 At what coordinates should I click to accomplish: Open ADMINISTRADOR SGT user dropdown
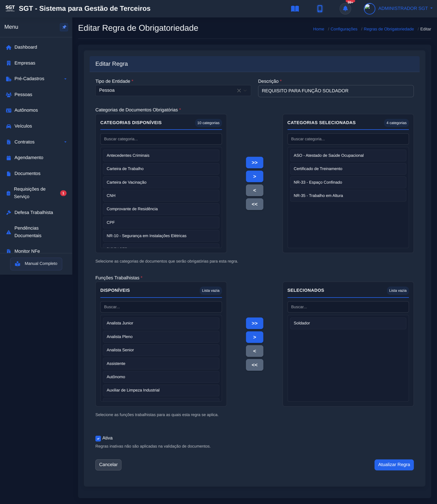[405, 8]
